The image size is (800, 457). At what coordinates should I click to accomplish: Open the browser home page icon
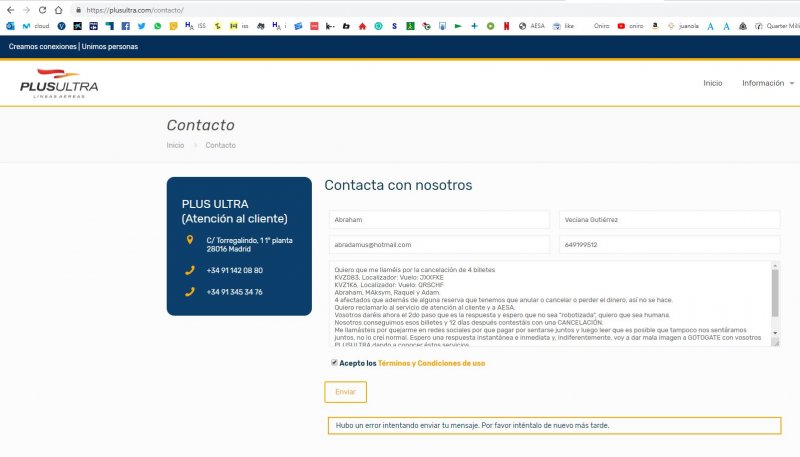59,10
